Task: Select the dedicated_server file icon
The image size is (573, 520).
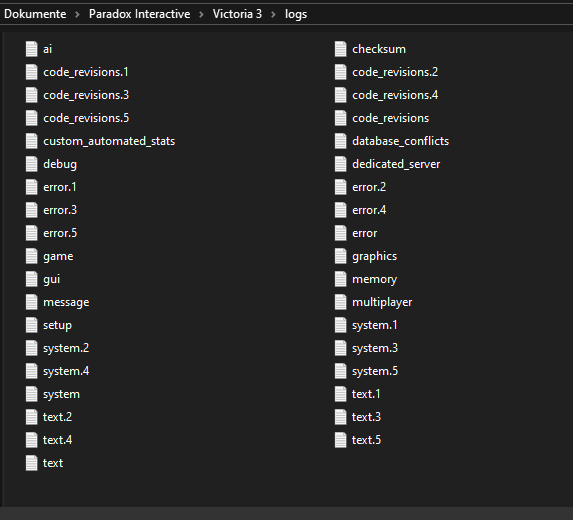Action: [x=341, y=164]
